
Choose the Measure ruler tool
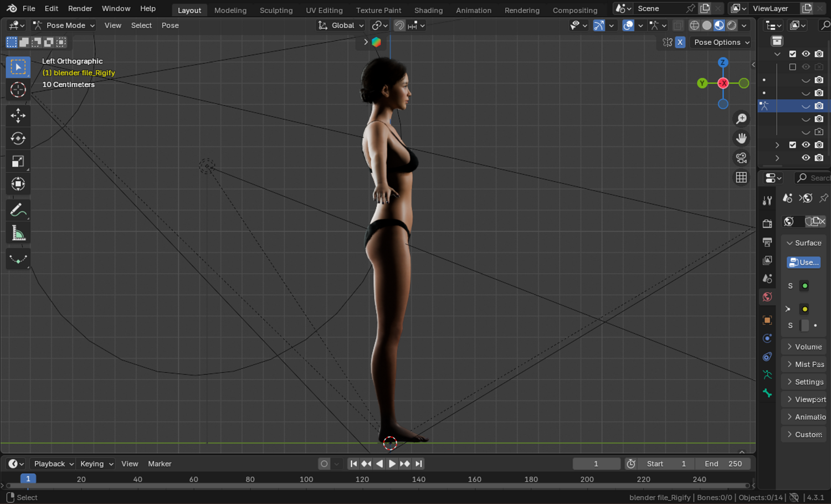[x=18, y=233]
